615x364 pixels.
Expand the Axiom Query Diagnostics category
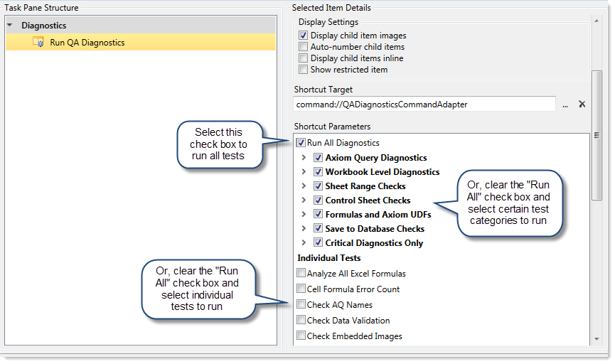pyautogui.click(x=304, y=158)
